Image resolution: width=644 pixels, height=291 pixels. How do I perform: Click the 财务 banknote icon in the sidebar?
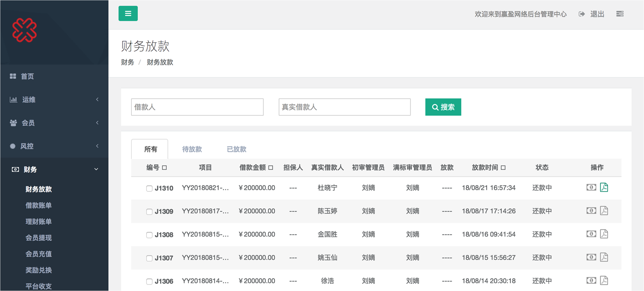(x=15, y=170)
